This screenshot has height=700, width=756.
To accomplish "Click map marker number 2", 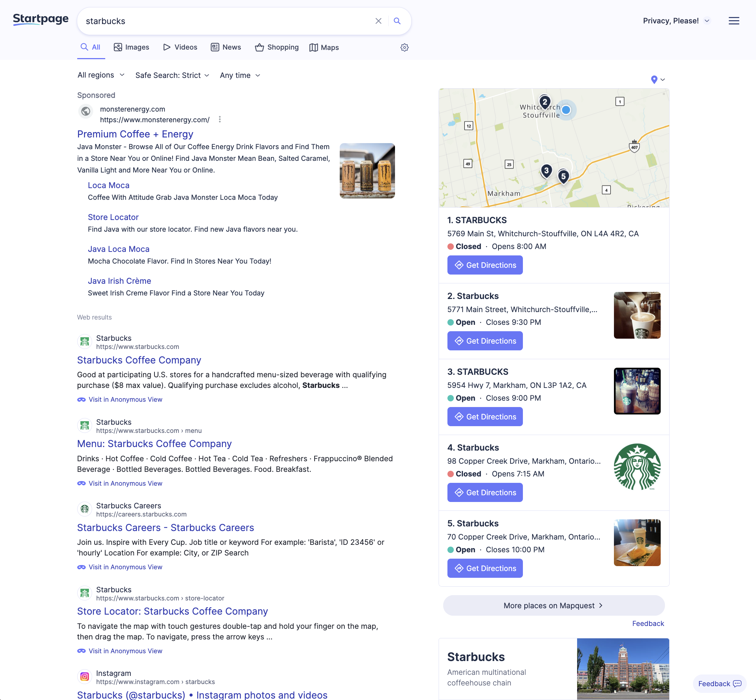I will pyautogui.click(x=545, y=102).
